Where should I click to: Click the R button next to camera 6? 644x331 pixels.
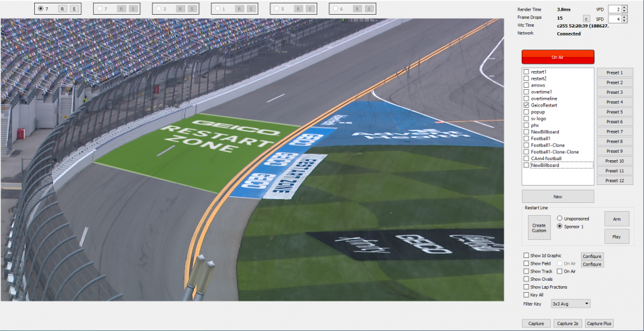point(358,9)
